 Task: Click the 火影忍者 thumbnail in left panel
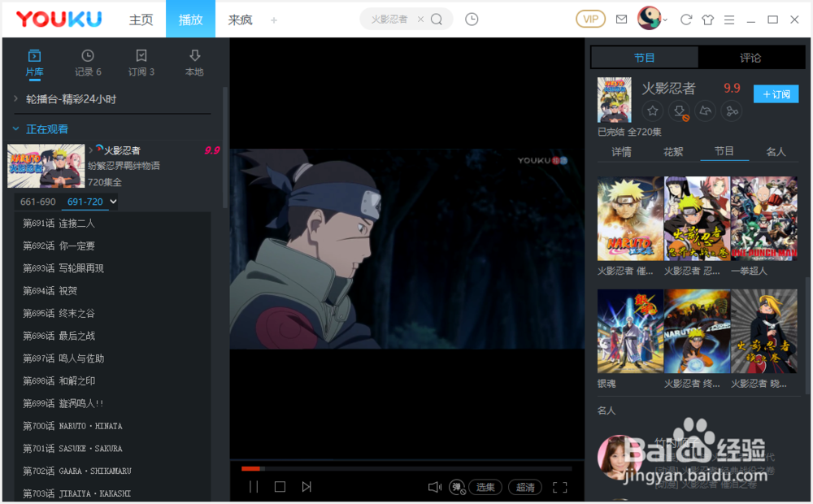(x=46, y=165)
